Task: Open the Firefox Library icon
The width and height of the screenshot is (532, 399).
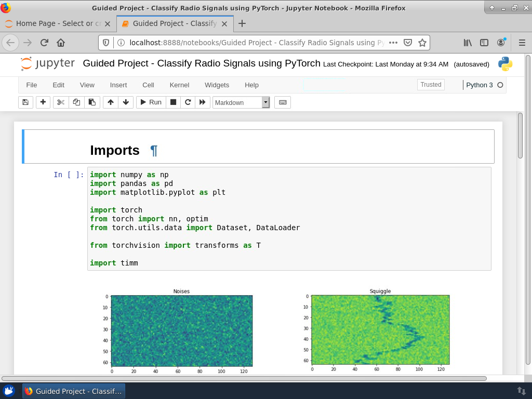Action: [x=468, y=43]
